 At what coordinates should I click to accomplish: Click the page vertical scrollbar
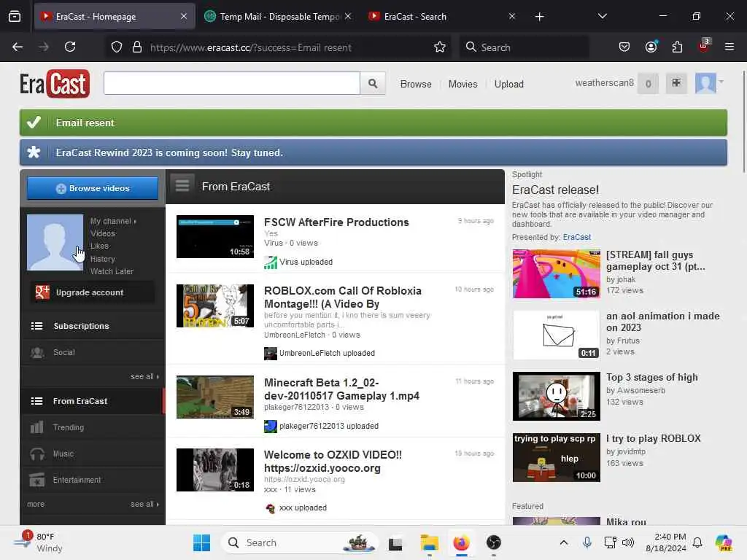pos(743,122)
